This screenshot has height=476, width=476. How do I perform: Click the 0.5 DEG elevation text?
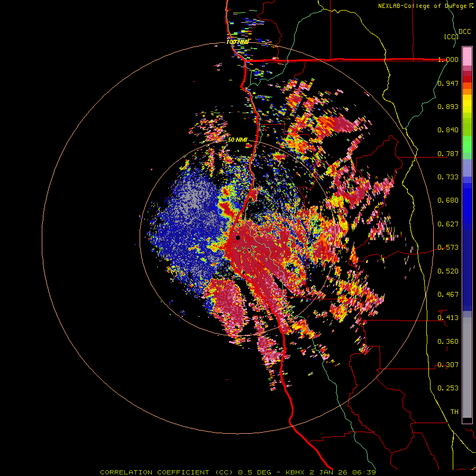coord(254,472)
